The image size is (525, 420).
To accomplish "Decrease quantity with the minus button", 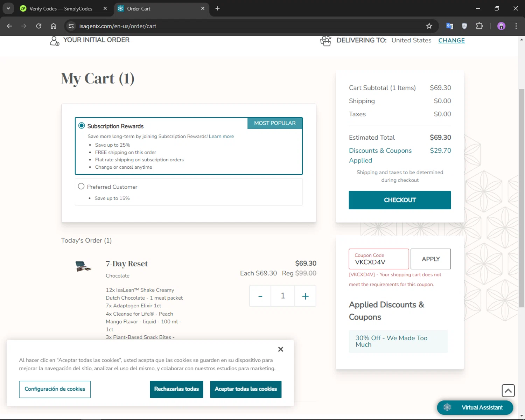I will [260, 296].
